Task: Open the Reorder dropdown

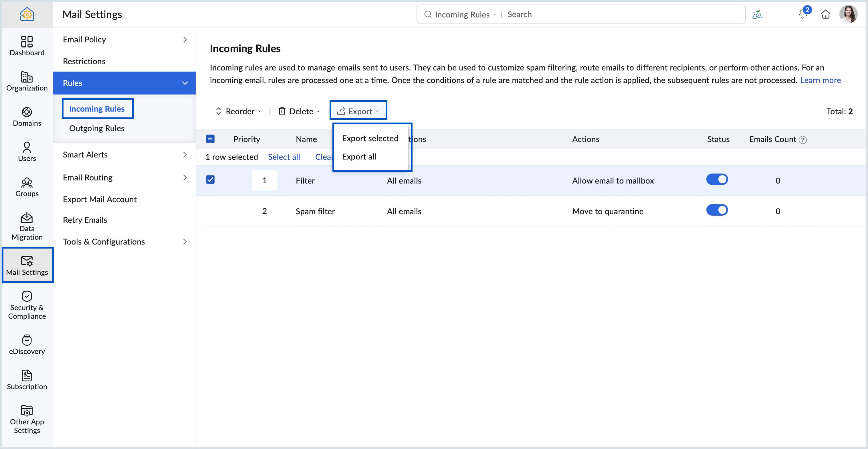Action: click(239, 111)
